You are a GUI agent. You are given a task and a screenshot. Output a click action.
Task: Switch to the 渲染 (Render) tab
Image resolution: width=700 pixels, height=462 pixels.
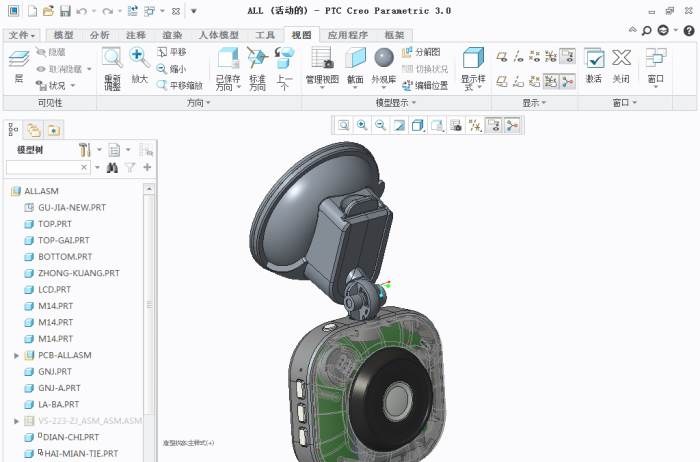click(172, 35)
